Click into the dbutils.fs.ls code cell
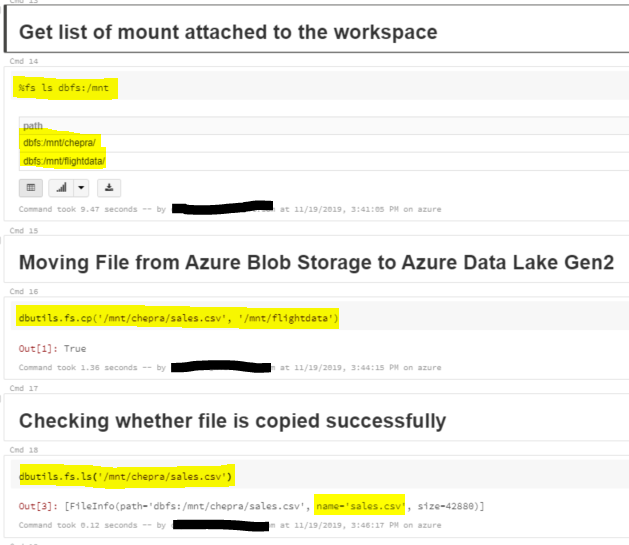This screenshot has height=545, width=629. 320,476
